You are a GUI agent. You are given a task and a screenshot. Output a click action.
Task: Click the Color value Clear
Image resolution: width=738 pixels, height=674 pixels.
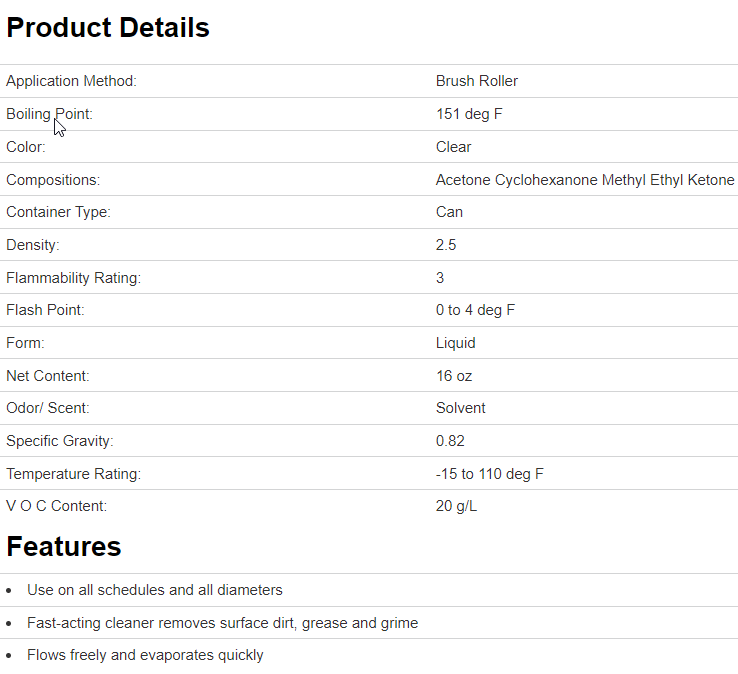[453, 147]
